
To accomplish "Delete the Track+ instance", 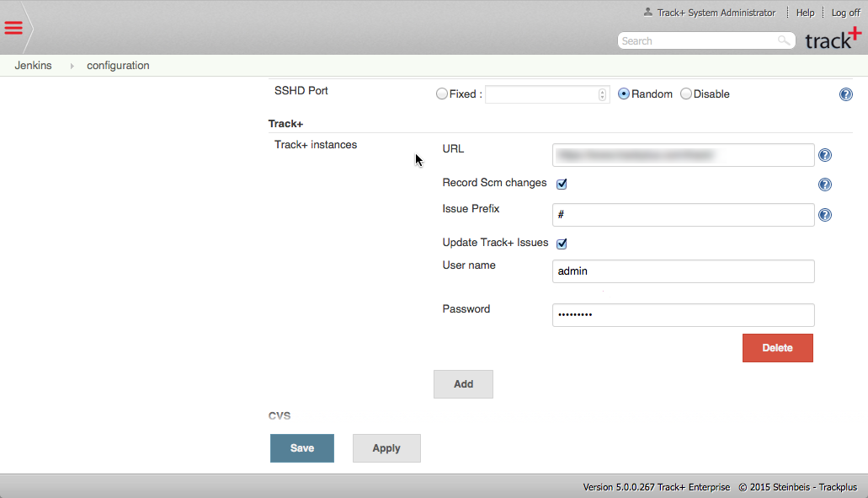I will pos(777,347).
